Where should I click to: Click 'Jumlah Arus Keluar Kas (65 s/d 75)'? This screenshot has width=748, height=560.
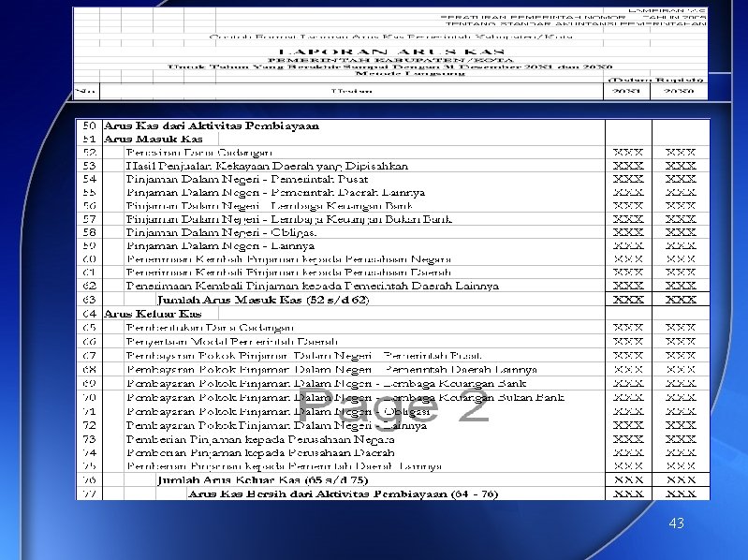coord(262,479)
